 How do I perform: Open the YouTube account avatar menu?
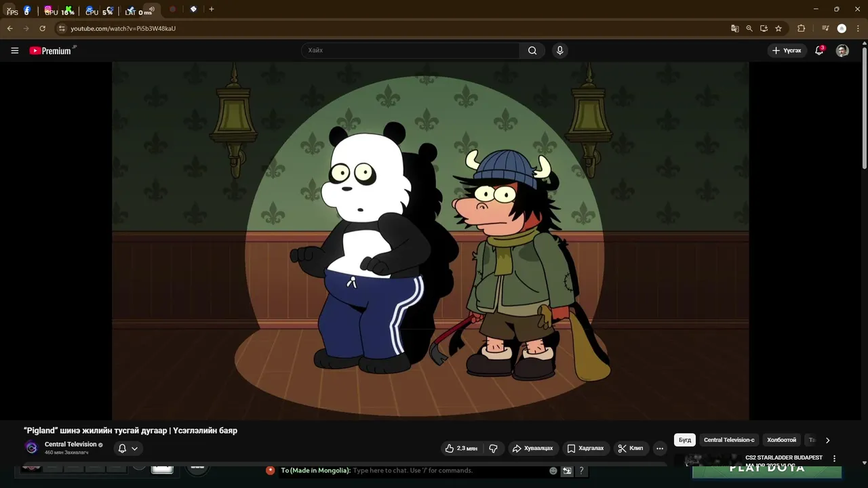coord(842,50)
